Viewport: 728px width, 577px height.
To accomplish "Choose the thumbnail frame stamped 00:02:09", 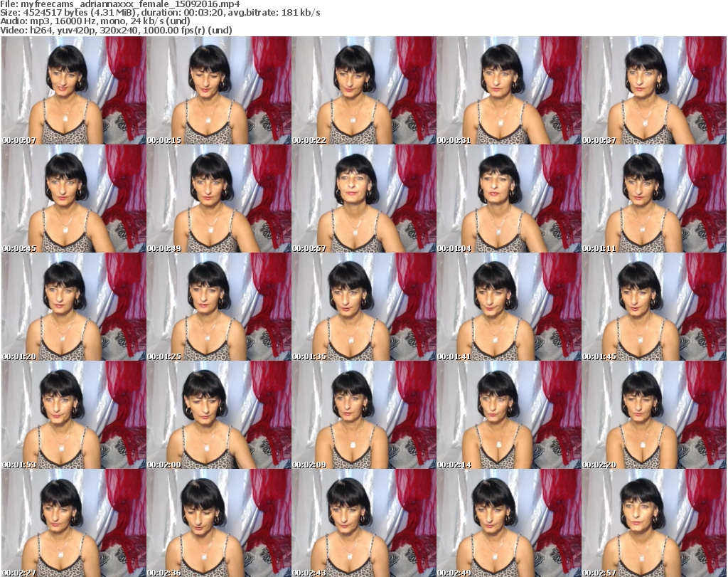I will [364, 415].
